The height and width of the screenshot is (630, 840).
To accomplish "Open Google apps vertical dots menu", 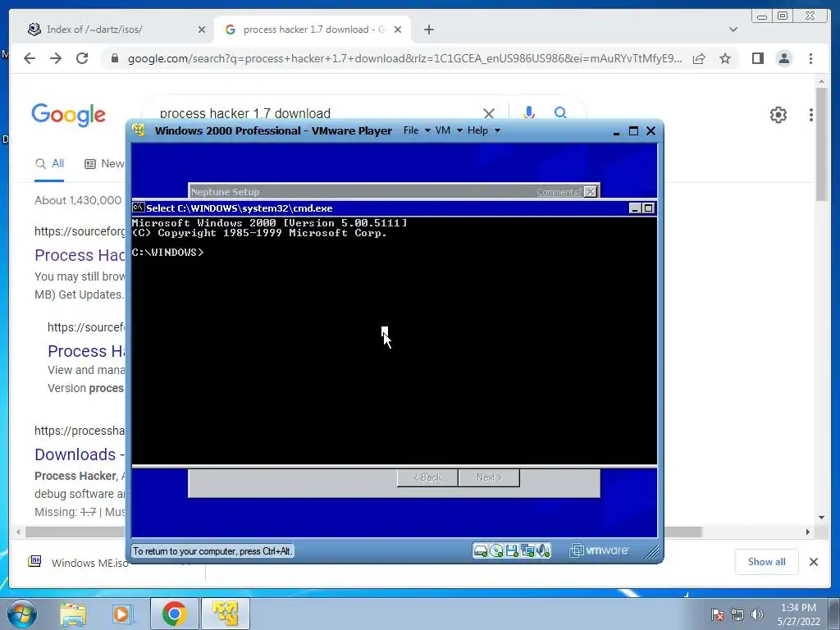I will click(x=811, y=115).
